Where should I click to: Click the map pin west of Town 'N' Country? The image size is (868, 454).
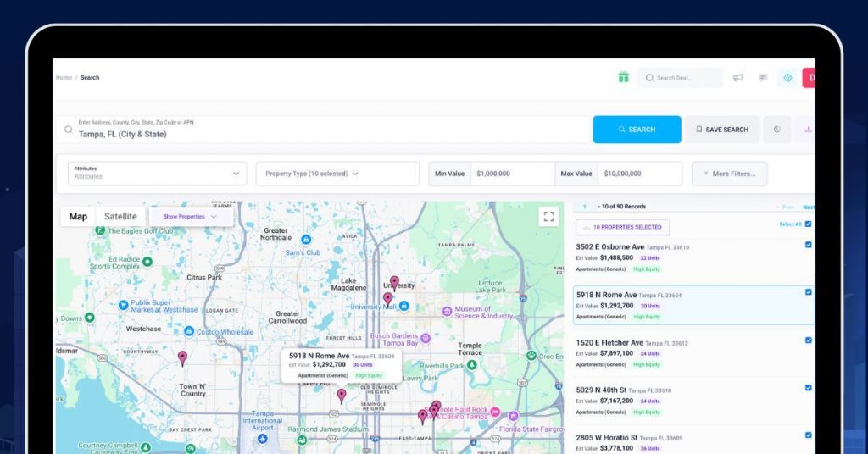[x=182, y=357]
